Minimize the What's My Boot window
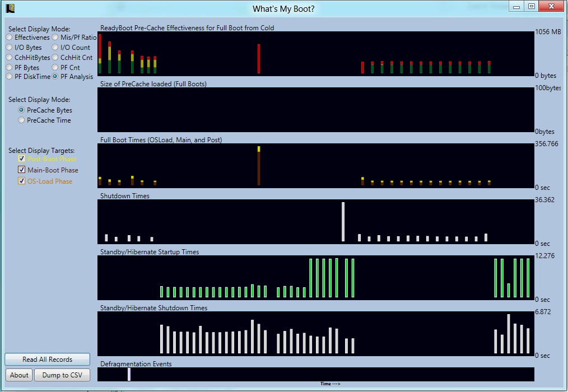The height and width of the screenshot is (392, 568). click(516, 7)
